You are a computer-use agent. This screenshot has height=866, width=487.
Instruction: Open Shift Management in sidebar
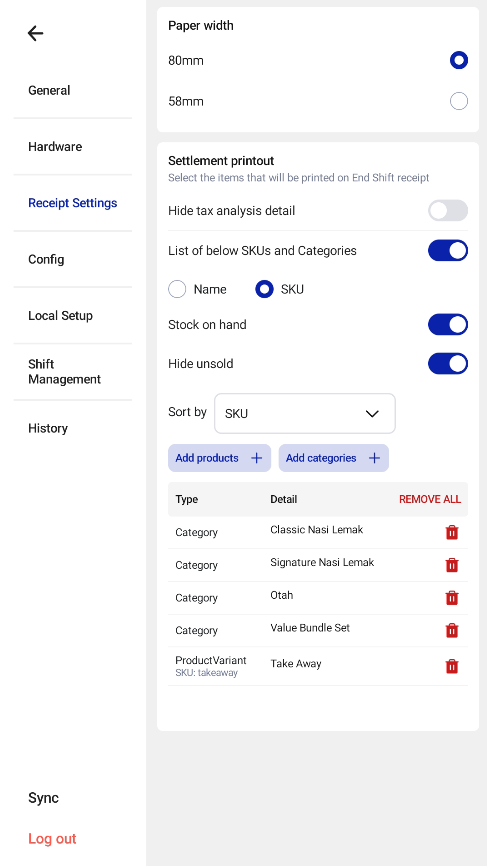coord(65,372)
